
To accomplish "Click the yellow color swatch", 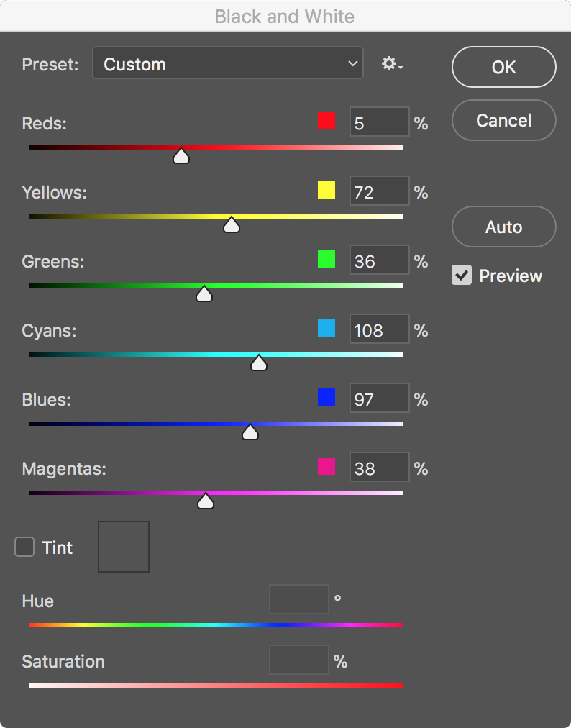I will tap(326, 190).
